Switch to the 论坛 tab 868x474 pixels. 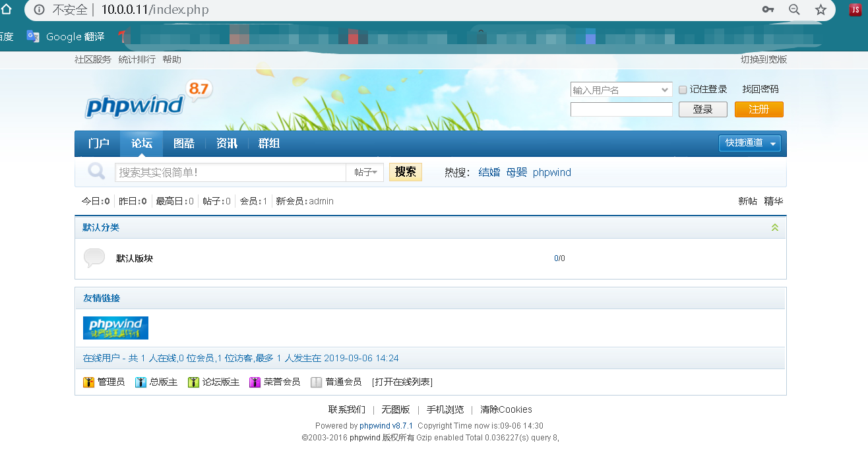click(x=142, y=143)
